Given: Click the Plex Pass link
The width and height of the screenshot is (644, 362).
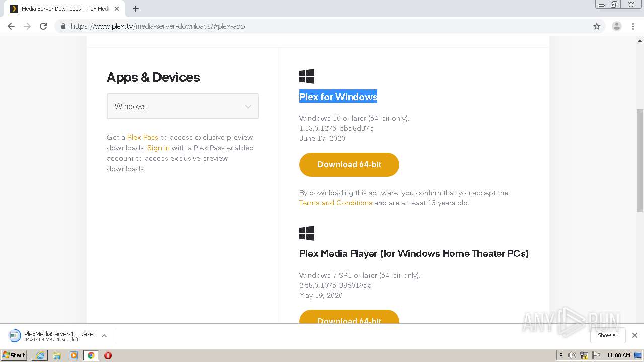Looking at the screenshot, I should tap(143, 137).
